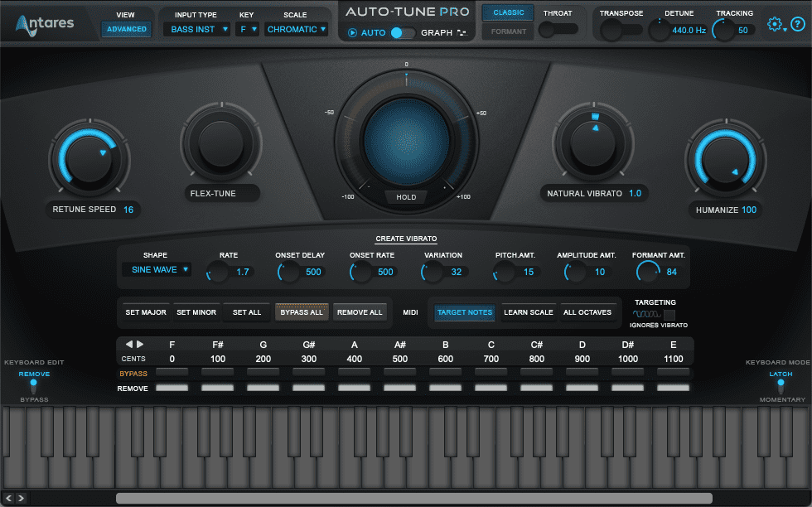812x507 pixels.
Task: Click the Advanced view button
Action: [x=126, y=29]
